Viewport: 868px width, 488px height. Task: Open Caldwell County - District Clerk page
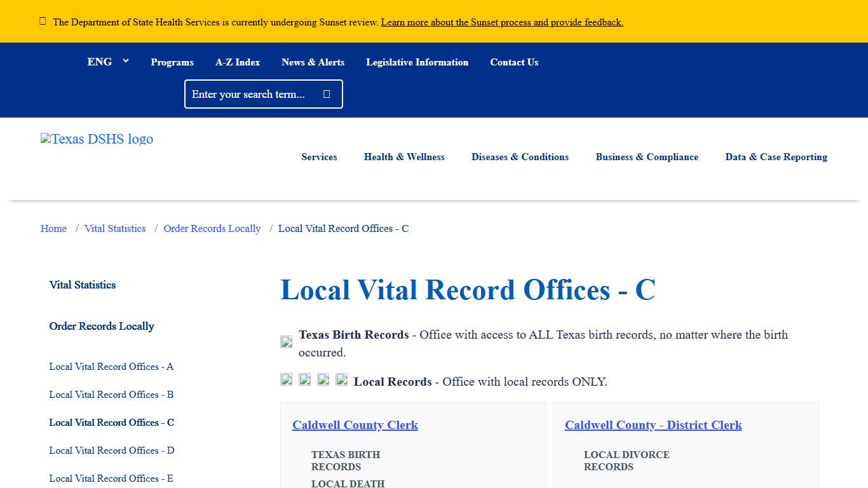coord(653,425)
